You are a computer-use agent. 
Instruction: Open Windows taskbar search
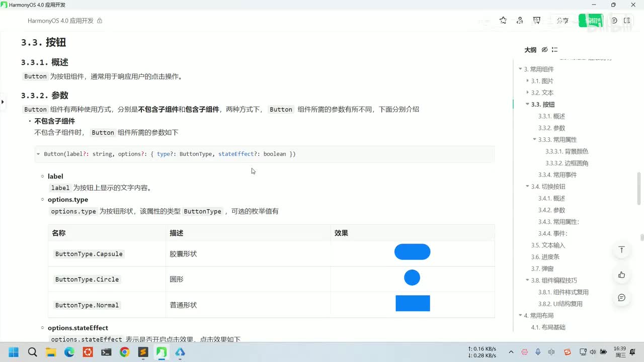(x=33, y=352)
